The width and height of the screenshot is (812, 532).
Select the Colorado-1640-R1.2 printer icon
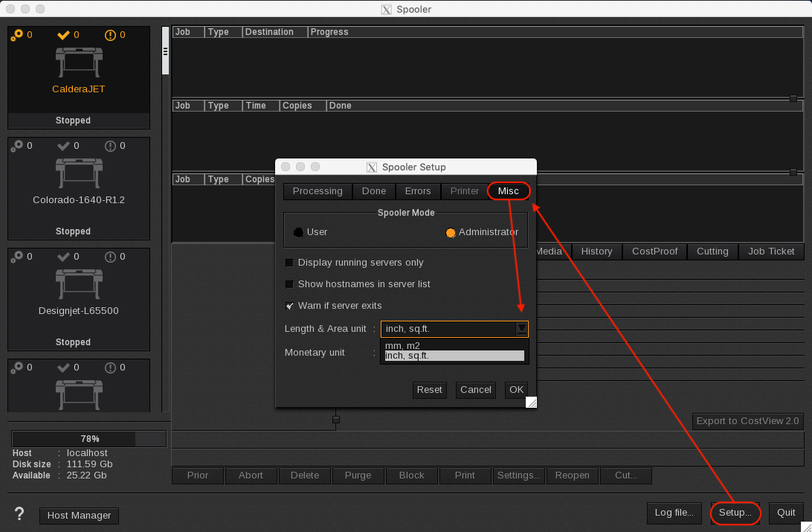click(x=78, y=172)
